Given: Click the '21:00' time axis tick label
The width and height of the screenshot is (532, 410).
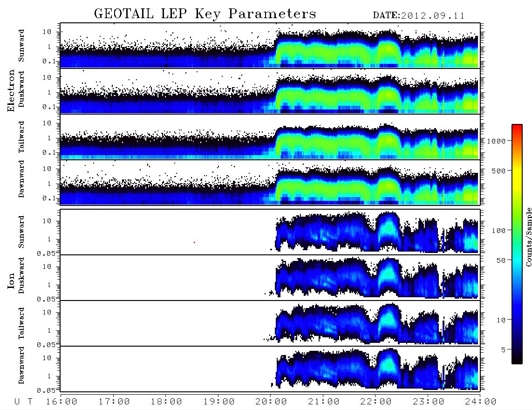Looking at the screenshot, I should 324,402.
